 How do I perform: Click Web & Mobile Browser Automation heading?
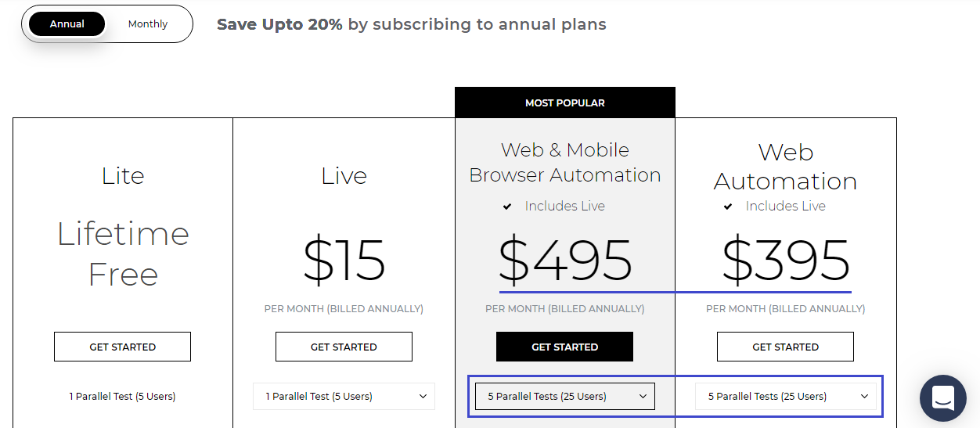(x=564, y=162)
